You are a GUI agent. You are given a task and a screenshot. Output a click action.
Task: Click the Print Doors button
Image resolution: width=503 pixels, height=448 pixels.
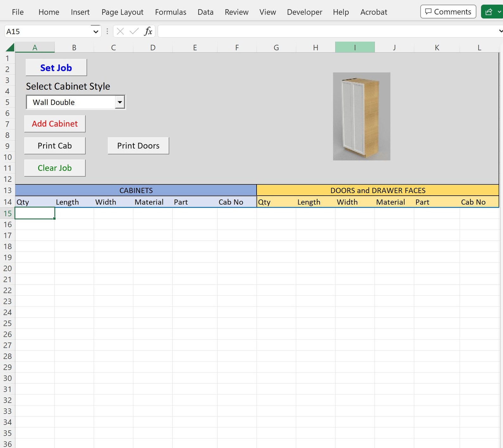(138, 146)
